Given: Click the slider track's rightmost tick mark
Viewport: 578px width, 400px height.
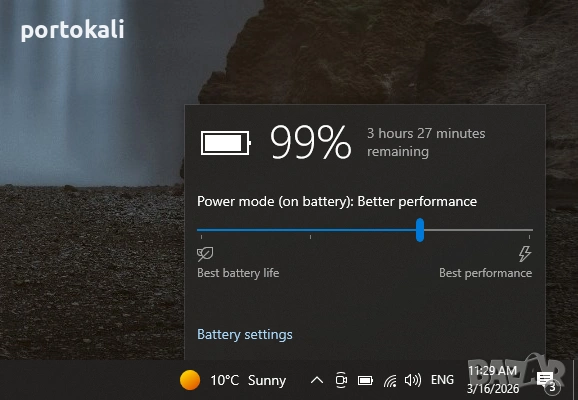Looking at the screenshot, I should point(530,237).
